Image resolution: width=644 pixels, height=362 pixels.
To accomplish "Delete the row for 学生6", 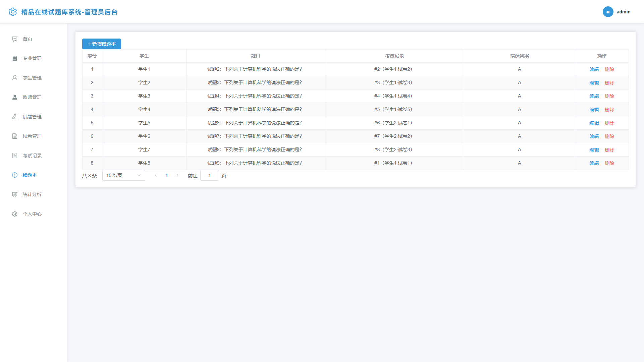I will point(609,136).
